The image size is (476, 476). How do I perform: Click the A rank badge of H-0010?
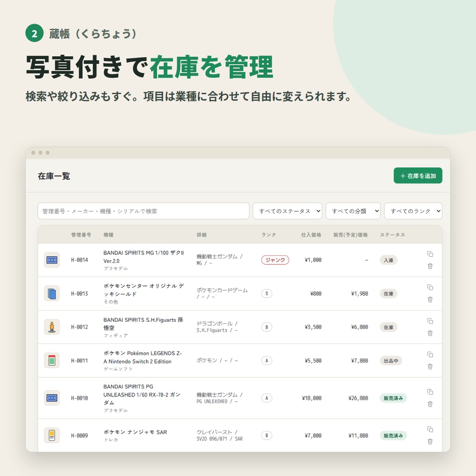pyautogui.click(x=266, y=398)
